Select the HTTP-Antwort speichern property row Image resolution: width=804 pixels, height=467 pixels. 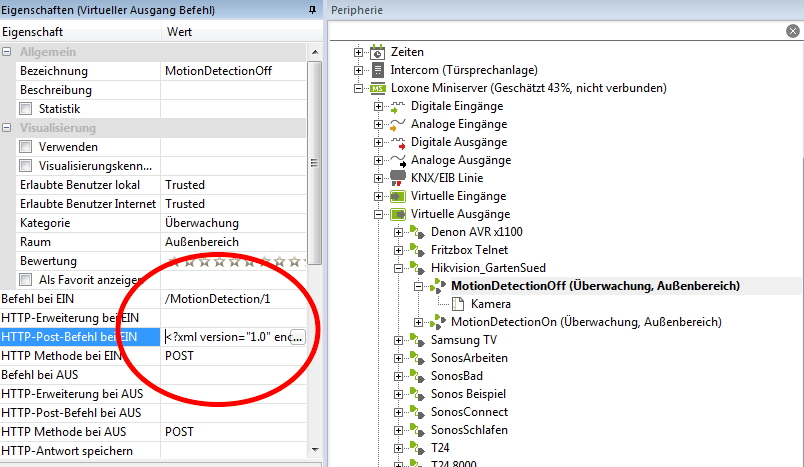(153, 451)
